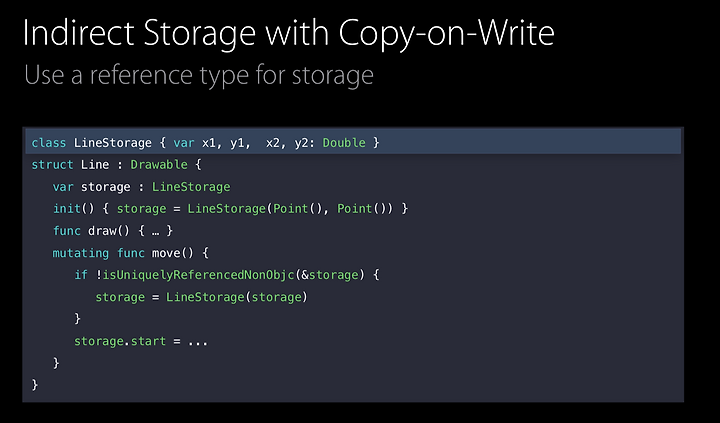Select the highlighted 'class LineStorage' code line
The height and width of the screenshot is (423, 720).
tap(353, 142)
